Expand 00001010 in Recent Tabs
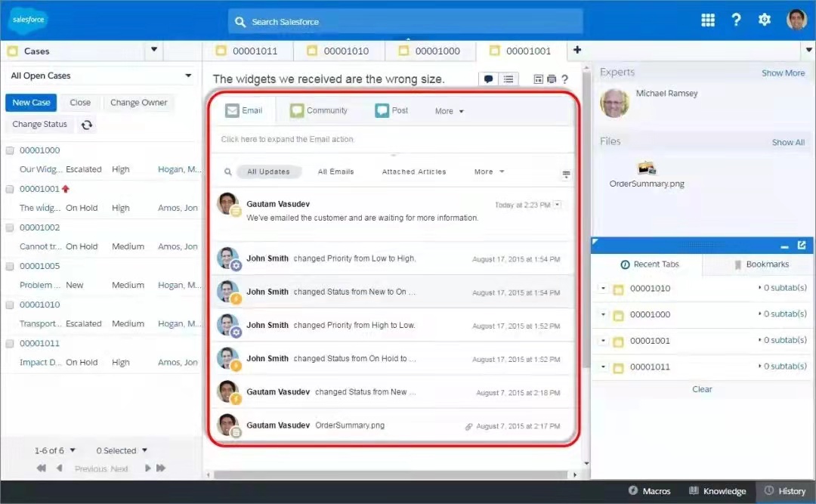Screen dimensions: 816x504 [603, 288]
